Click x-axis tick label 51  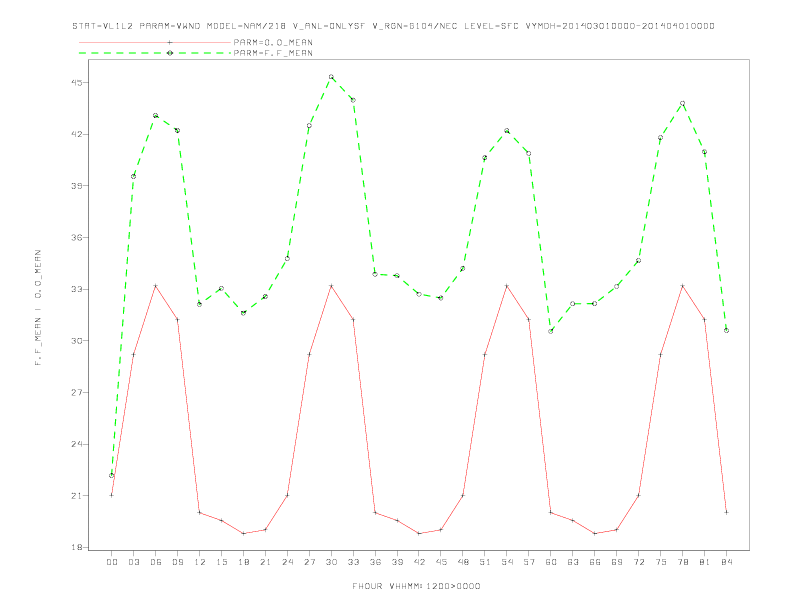click(x=485, y=562)
